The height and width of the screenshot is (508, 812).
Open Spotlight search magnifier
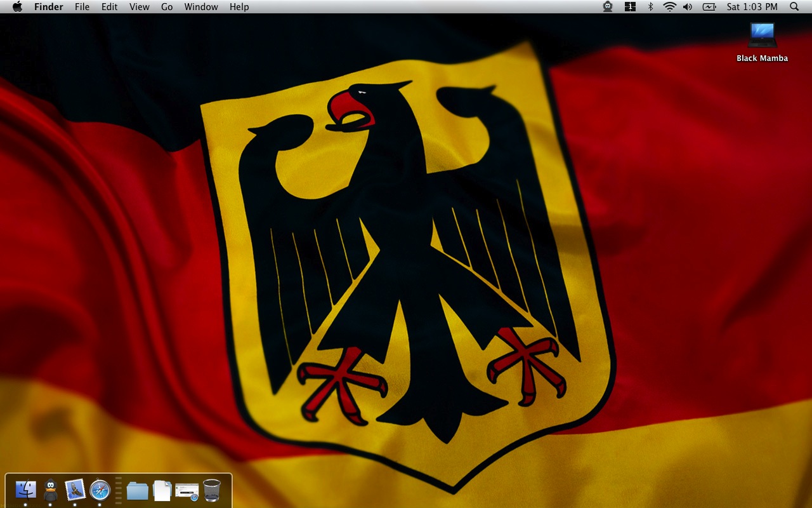[x=794, y=7]
